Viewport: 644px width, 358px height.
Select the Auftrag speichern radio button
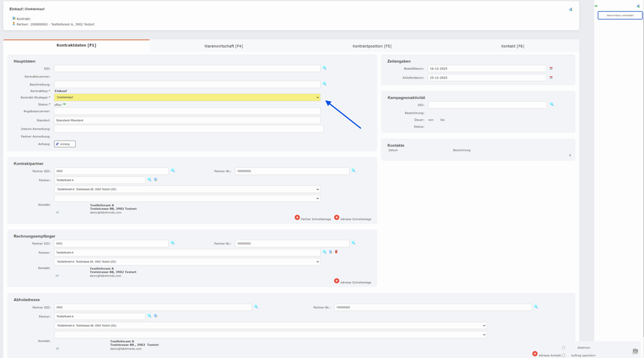(563, 355)
